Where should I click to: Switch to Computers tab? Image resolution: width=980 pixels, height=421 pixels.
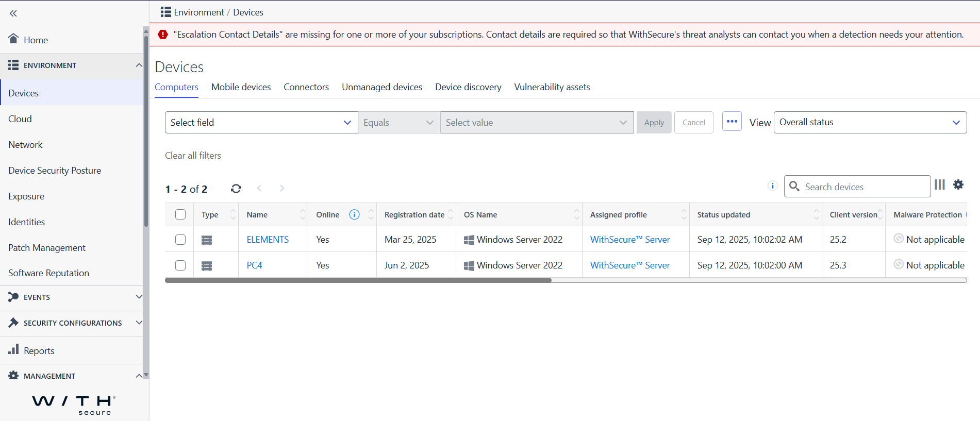[176, 87]
